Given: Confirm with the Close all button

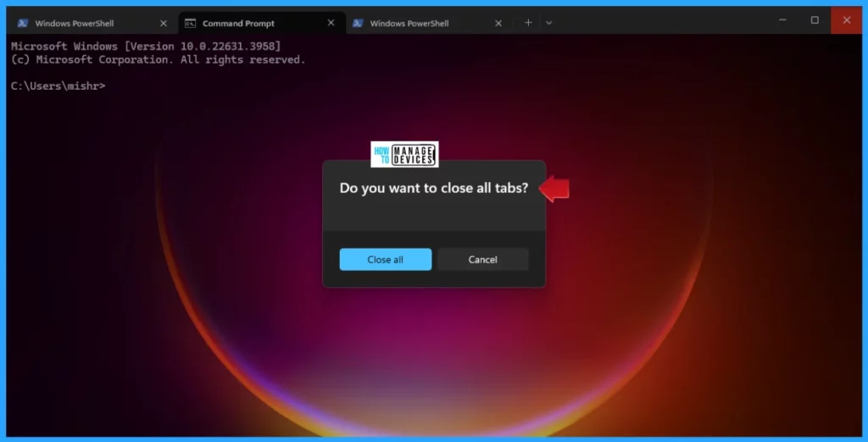Looking at the screenshot, I should tap(386, 259).
